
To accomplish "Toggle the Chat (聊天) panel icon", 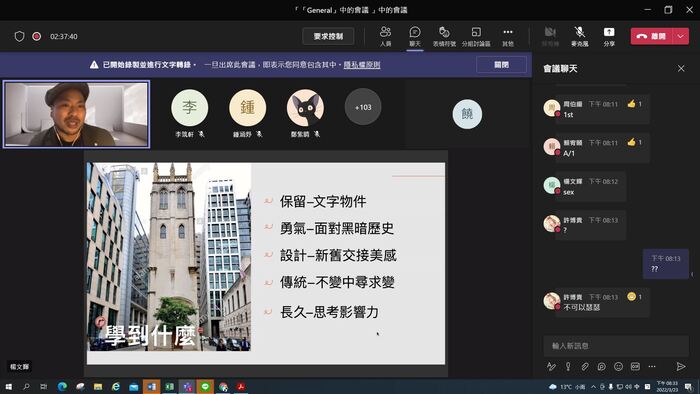I will (x=415, y=36).
